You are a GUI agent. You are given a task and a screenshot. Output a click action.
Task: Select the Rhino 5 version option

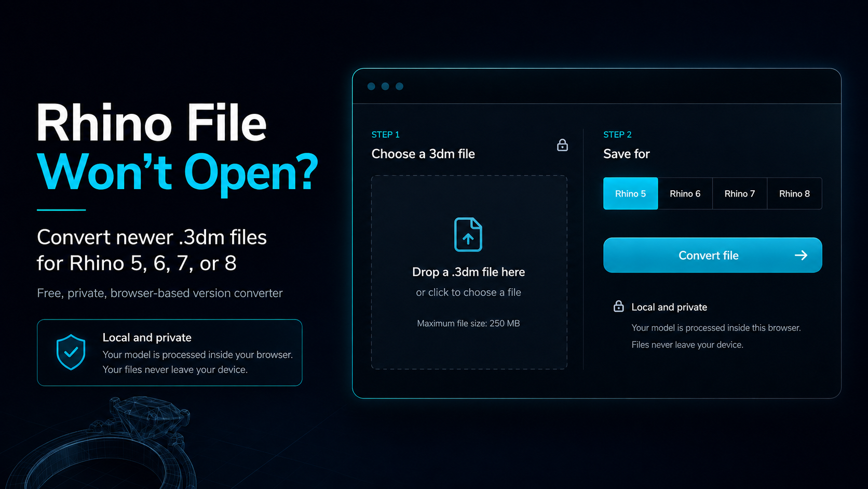(x=630, y=194)
